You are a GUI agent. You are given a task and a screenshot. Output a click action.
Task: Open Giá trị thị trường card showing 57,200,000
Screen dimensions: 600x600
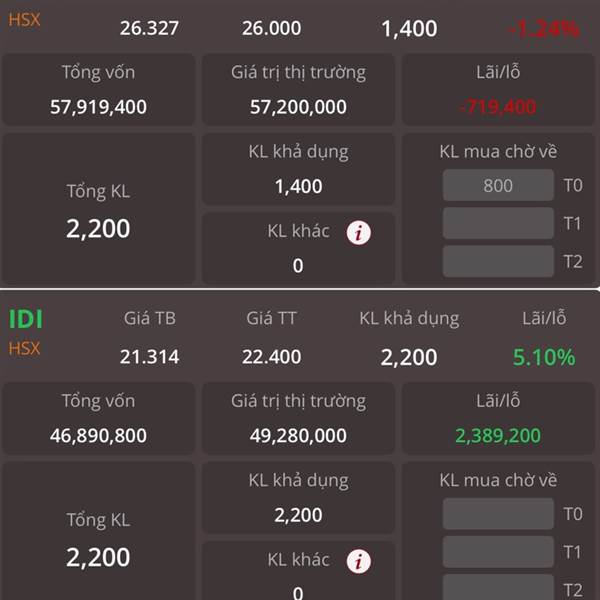click(x=298, y=90)
